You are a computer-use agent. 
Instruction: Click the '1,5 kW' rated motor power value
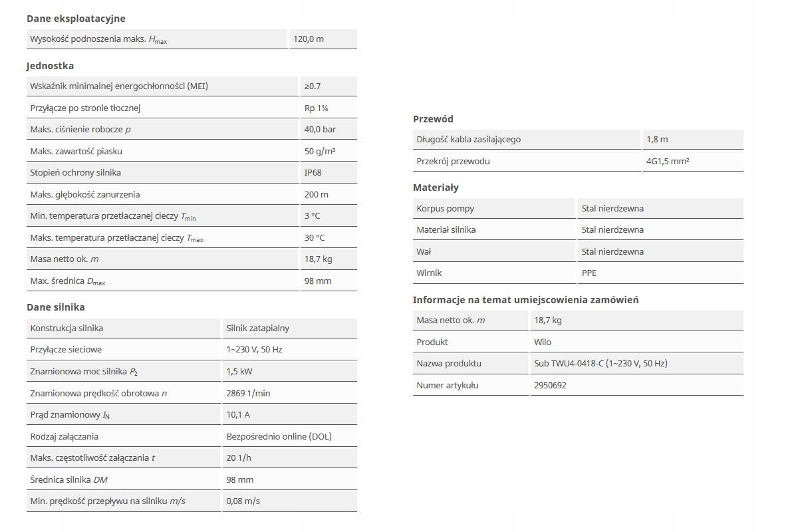239,372
